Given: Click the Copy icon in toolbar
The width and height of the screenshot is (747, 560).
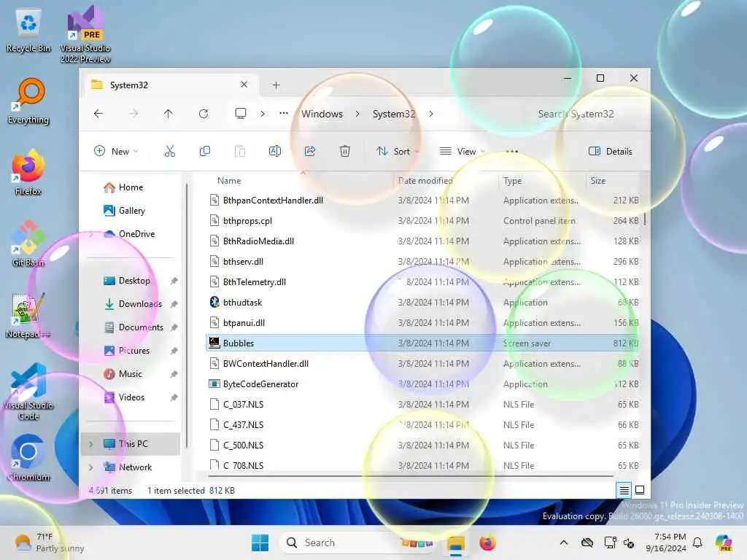Looking at the screenshot, I should (x=205, y=152).
